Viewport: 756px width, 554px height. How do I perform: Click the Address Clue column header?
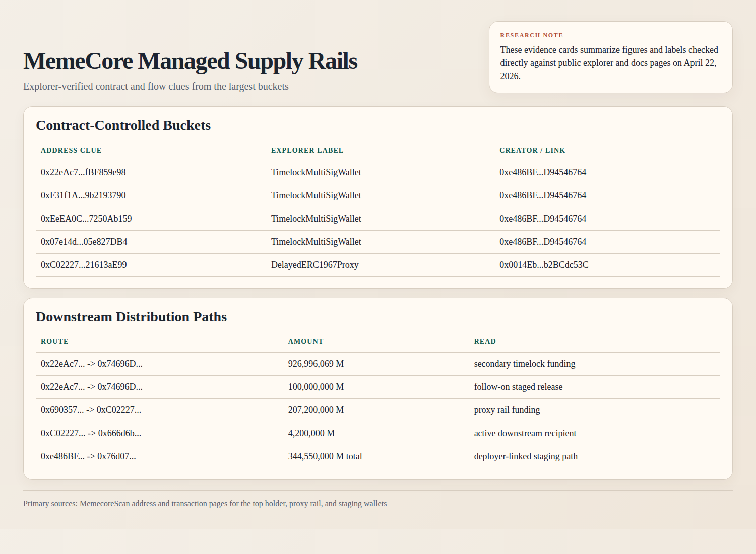click(71, 150)
